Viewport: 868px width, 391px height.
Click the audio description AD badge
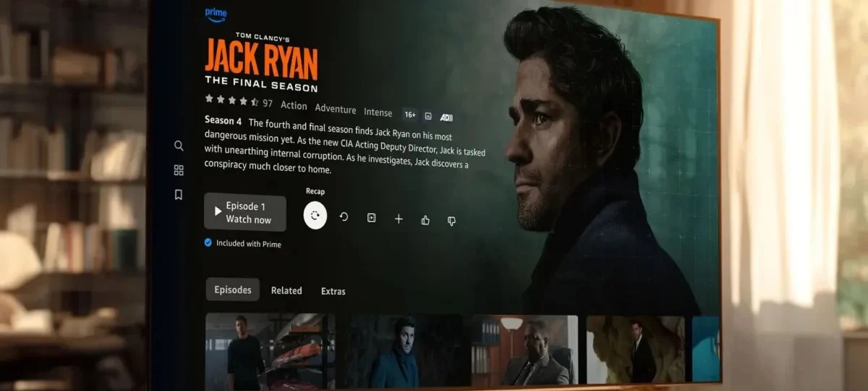(x=446, y=117)
